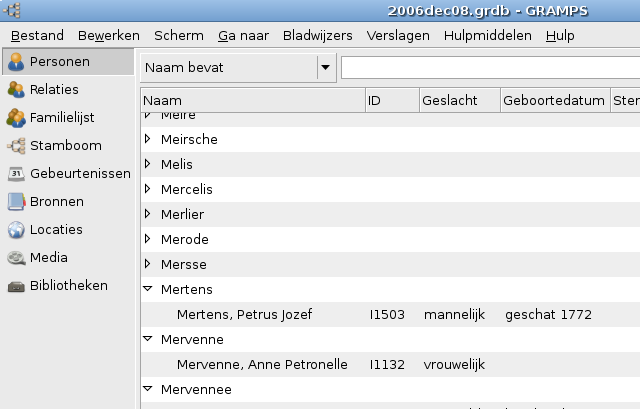This screenshot has width=640, height=409.
Task: Click the filter text input field
Action: 490,68
